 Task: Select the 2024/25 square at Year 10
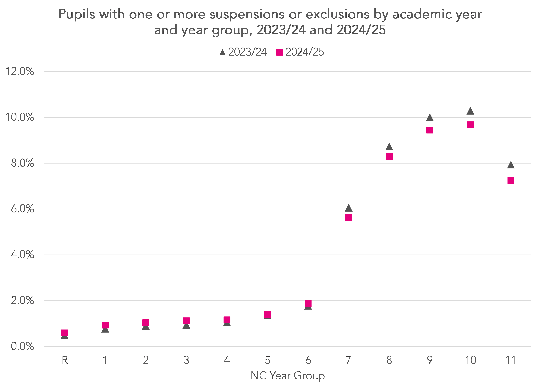click(470, 125)
